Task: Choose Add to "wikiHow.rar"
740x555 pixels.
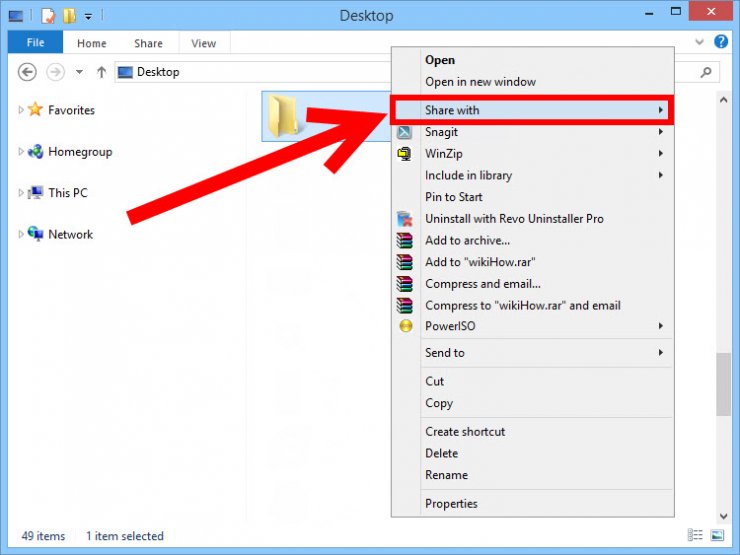Action: pyautogui.click(x=532, y=262)
